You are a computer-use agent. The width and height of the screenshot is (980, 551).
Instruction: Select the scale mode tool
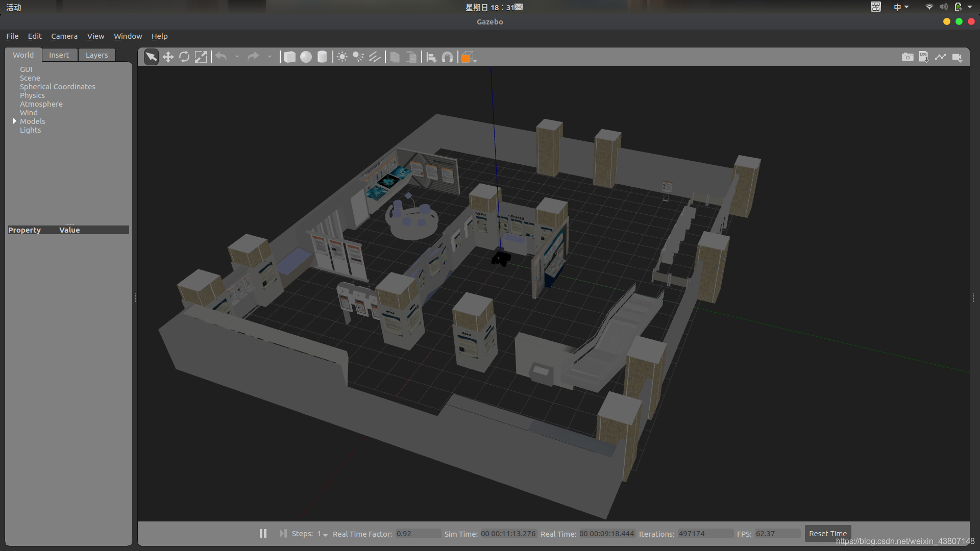point(201,57)
